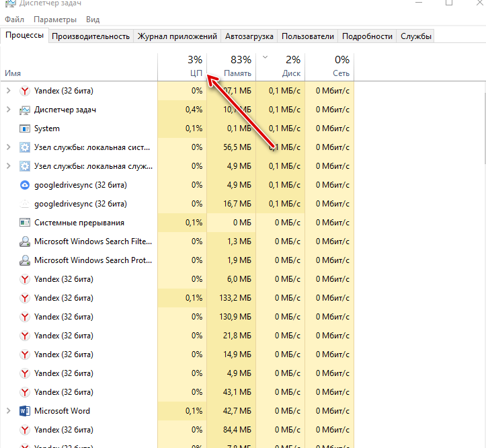The image size is (486, 448).
Task: Click the Yandex icon in the expandable Yandex row
Action: (x=25, y=91)
